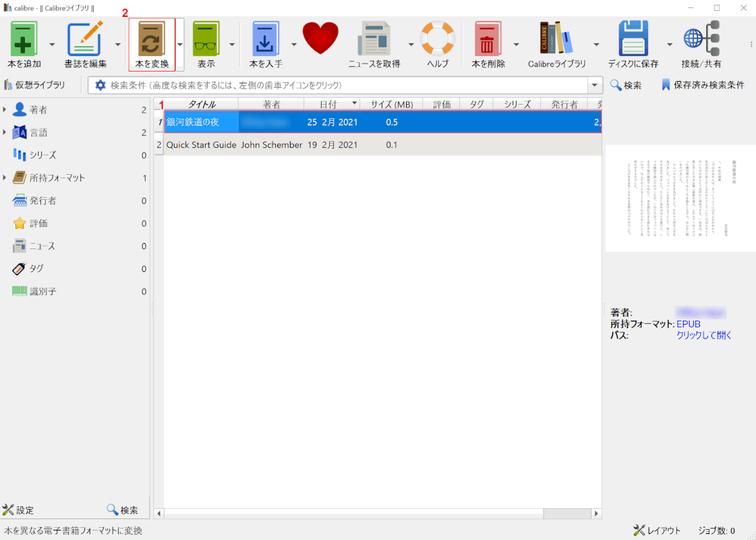Click the ヘルプ lifebuoy help icon
Screen dimensions: 756x540
point(438,39)
